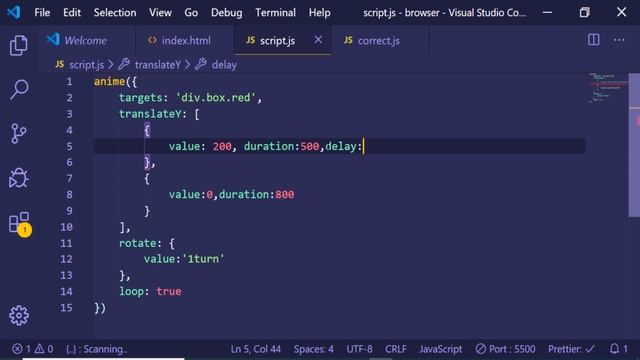Restore down the window
The image size is (640, 360).
(x=584, y=12)
